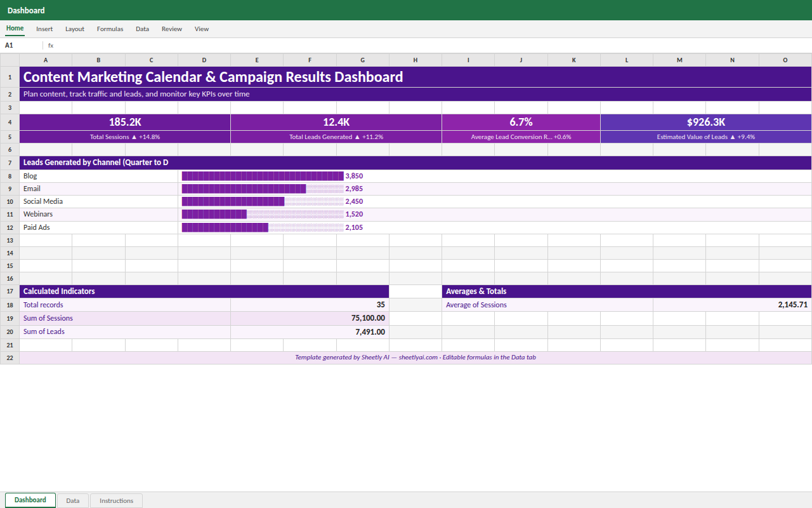812x508 pixels.
Task: Select the 6.7% conversion rate value
Action: pos(521,122)
